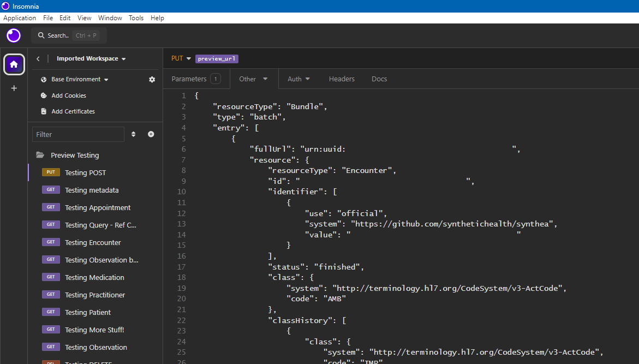Collapse the Preview Testing folder
The width and height of the screenshot is (639, 364).
[75, 156]
